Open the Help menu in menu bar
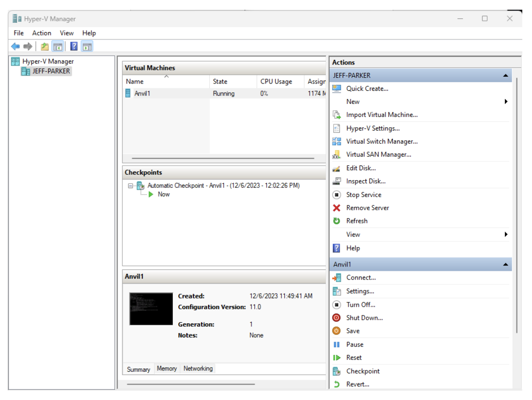Viewport: 532px width, 400px height. point(89,33)
